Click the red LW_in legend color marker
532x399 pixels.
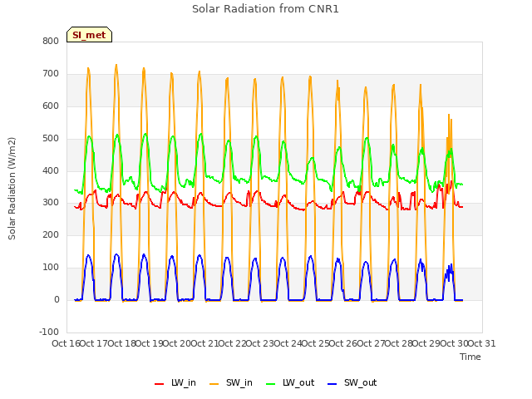pos(159,384)
